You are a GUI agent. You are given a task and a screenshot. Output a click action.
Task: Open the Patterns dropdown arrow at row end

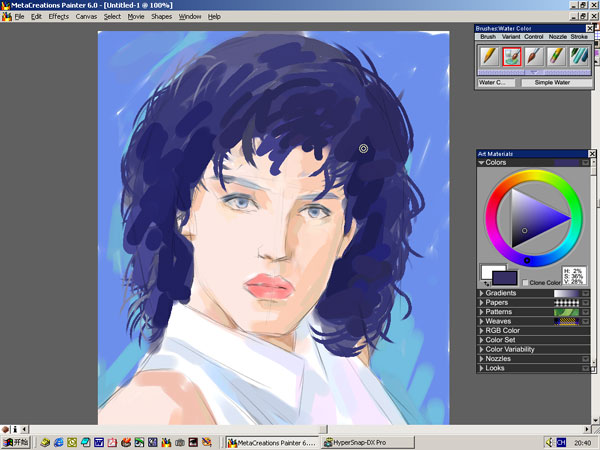[x=585, y=312]
